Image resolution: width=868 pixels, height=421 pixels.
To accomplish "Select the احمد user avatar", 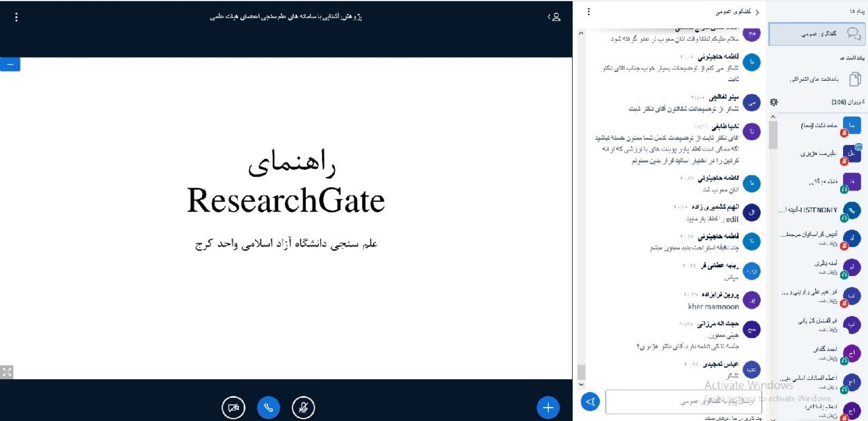I will (852, 353).
